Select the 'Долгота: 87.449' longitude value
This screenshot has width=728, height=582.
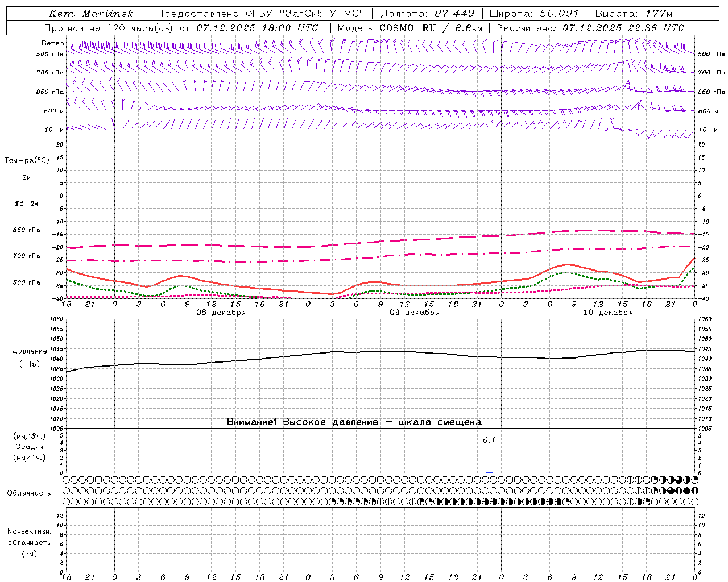(x=427, y=14)
